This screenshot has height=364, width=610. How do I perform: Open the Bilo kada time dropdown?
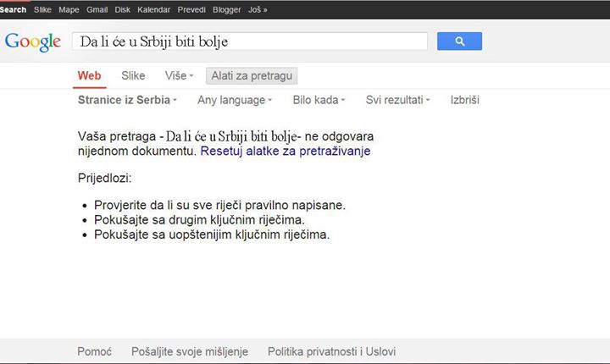tap(319, 100)
